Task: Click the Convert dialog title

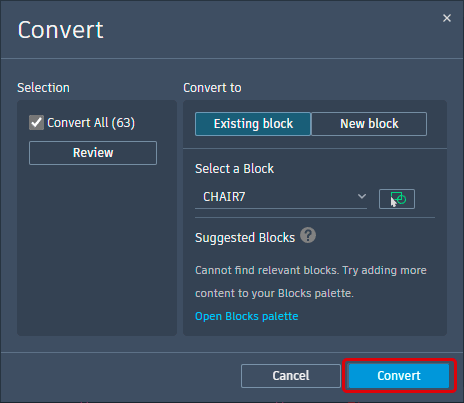Action: (60, 30)
